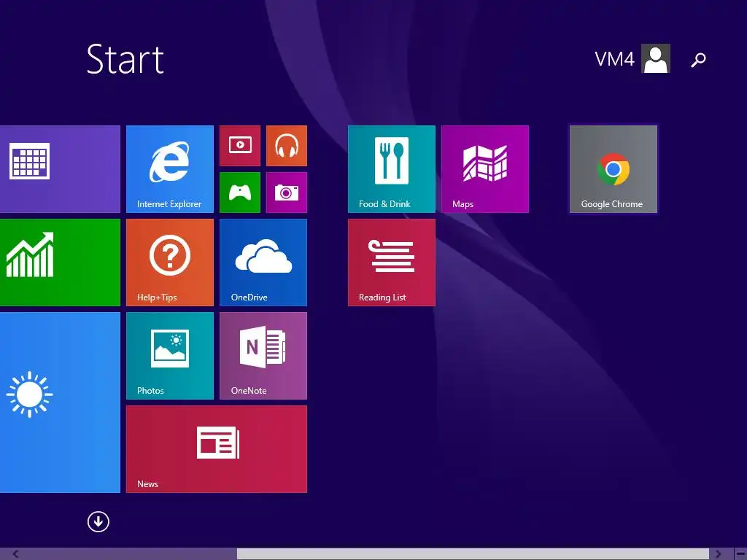747x560 pixels.
Task: Open the VM4 user account picture
Action: 656,58
